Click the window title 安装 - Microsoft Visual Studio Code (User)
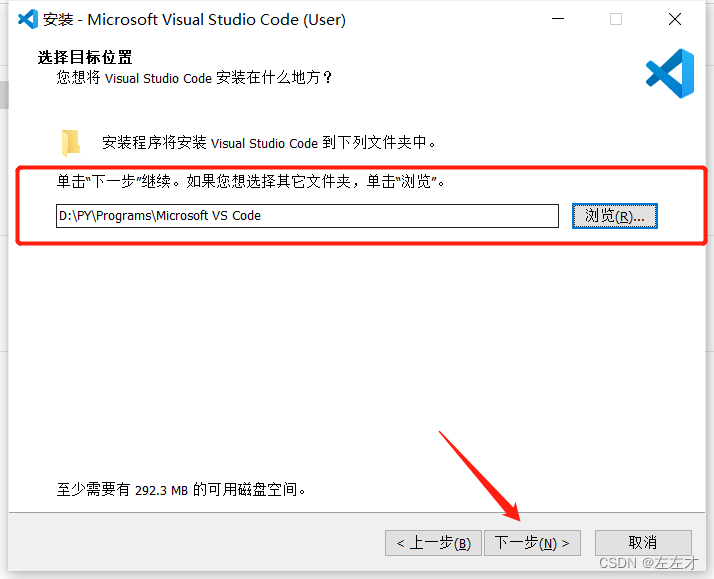 click(x=194, y=20)
